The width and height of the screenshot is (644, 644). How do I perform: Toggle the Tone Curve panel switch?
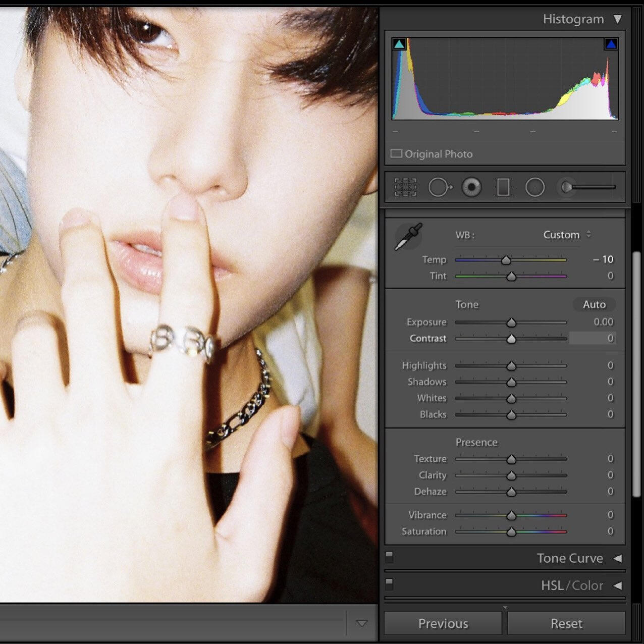point(389,556)
